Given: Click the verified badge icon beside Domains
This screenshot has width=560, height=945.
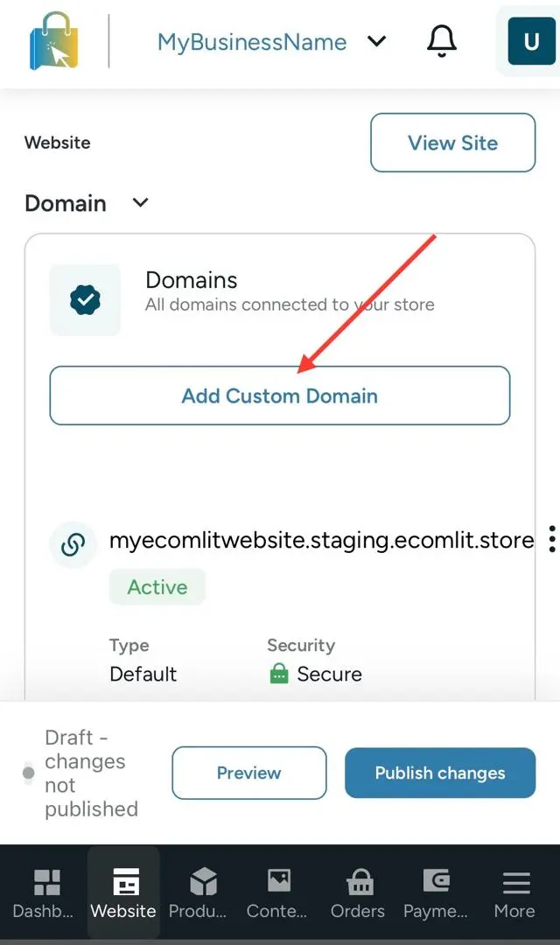Looking at the screenshot, I should click(85, 299).
